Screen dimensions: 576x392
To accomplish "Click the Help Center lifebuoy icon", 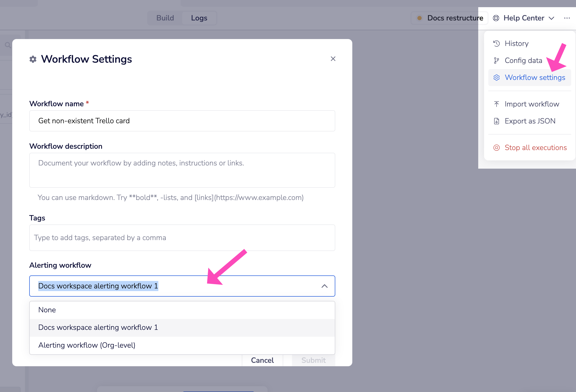I will click(x=496, y=18).
